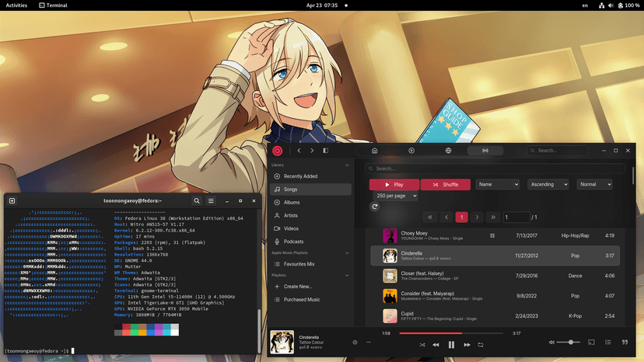
Task: Open the Name sort-by dropdown
Action: (x=497, y=185)
